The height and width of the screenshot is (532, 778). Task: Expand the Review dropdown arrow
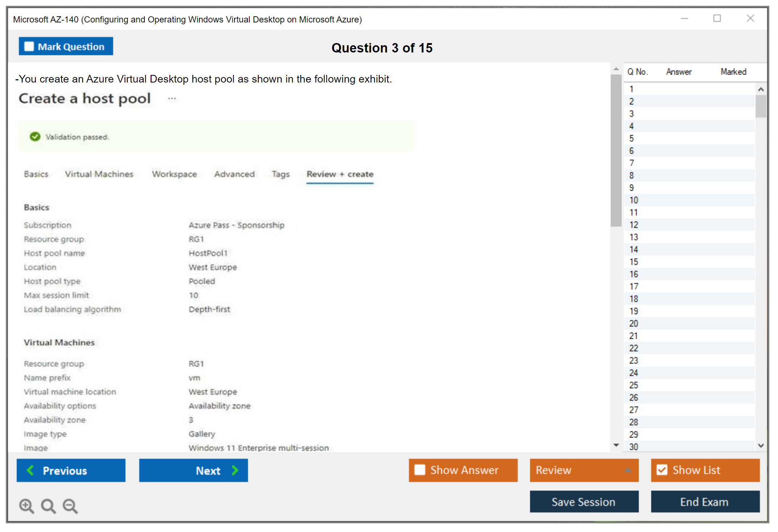click(x=628, y=470)
